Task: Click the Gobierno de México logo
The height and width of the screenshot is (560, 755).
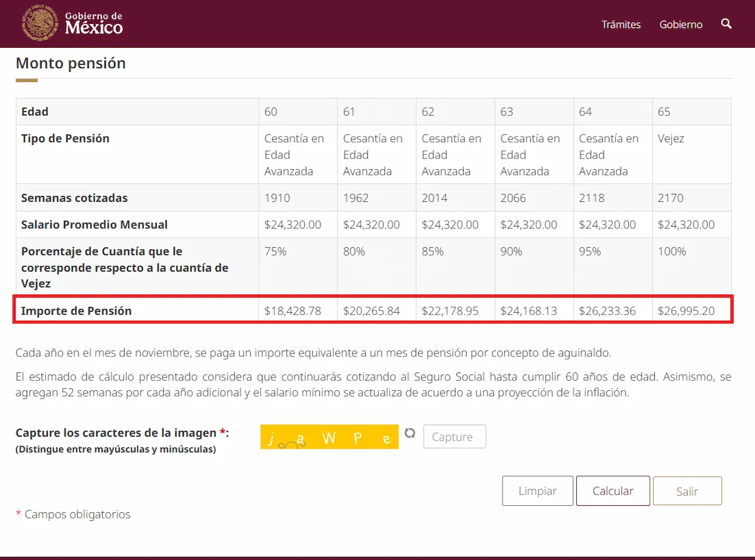Action: (72, 23)
